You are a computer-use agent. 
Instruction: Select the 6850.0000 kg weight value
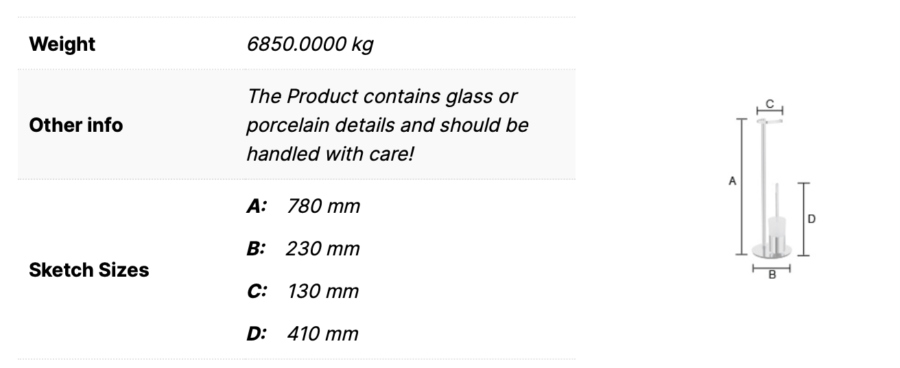[x=310, y=44]
